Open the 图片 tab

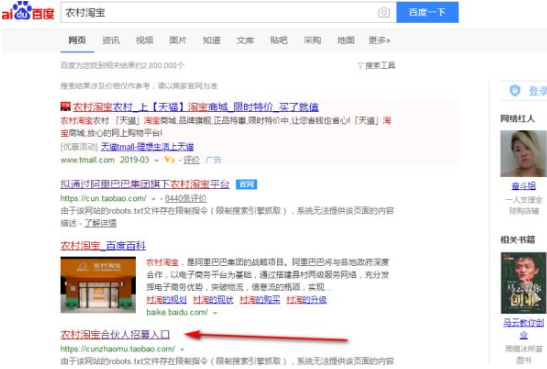[x=178, y=40]
